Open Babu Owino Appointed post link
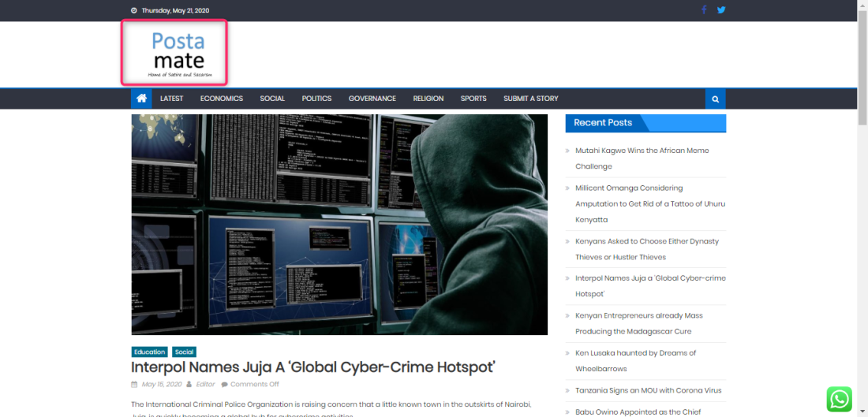The image size is (868, 417). 638,411
